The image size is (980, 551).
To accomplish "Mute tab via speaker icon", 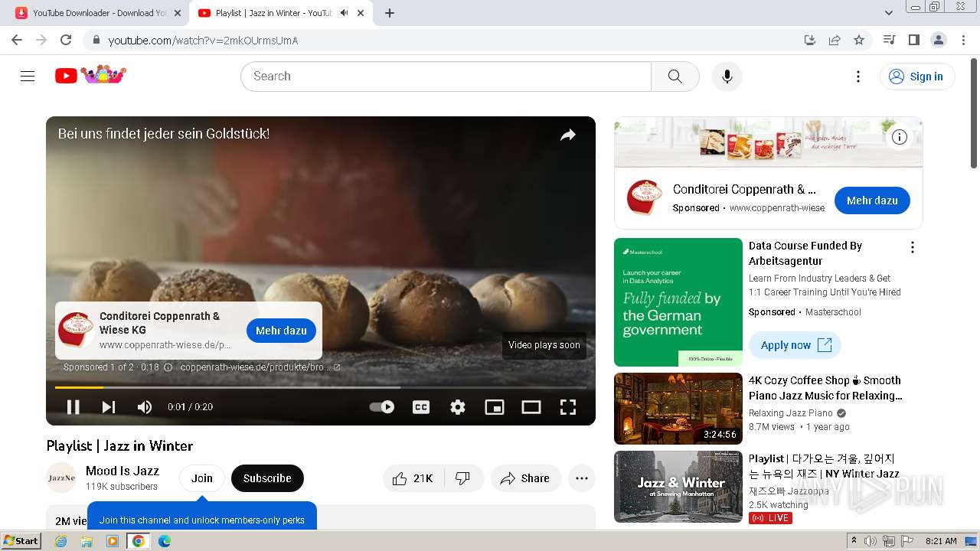I will [x=345, y=13].
